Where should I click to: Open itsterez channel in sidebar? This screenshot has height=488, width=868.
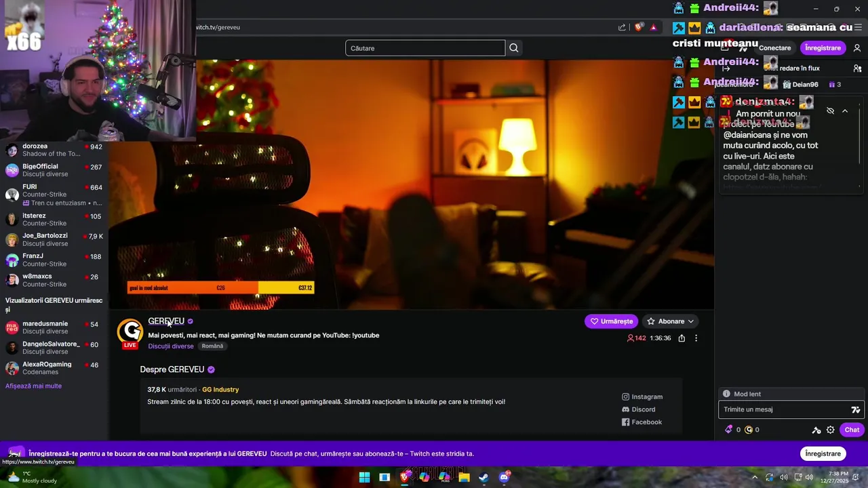point(54,220)
